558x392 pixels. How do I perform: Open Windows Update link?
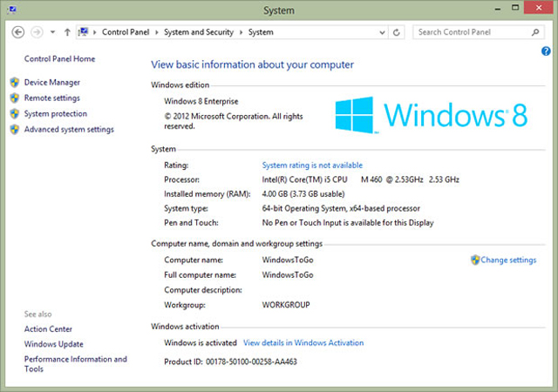click(x=54, y=344)
